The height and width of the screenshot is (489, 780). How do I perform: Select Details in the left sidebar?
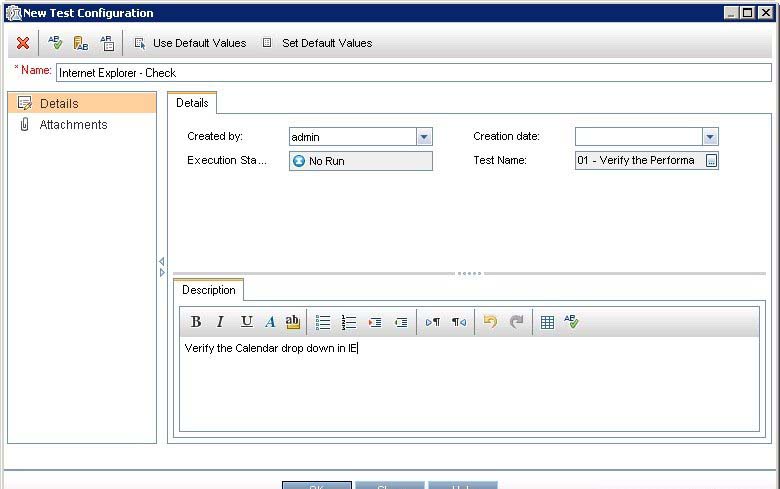(x=82, y=103)
